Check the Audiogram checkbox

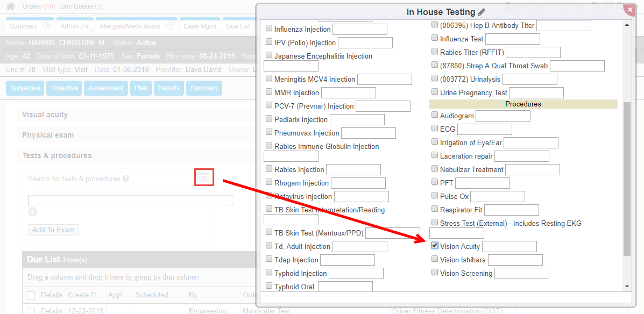click(435, 115)
